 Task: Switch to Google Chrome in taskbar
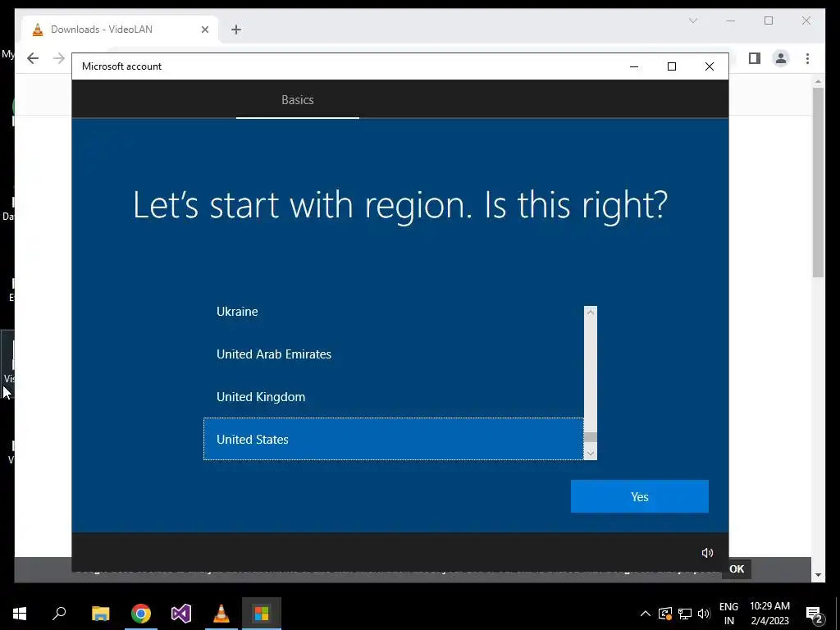(x=141, y=613)
